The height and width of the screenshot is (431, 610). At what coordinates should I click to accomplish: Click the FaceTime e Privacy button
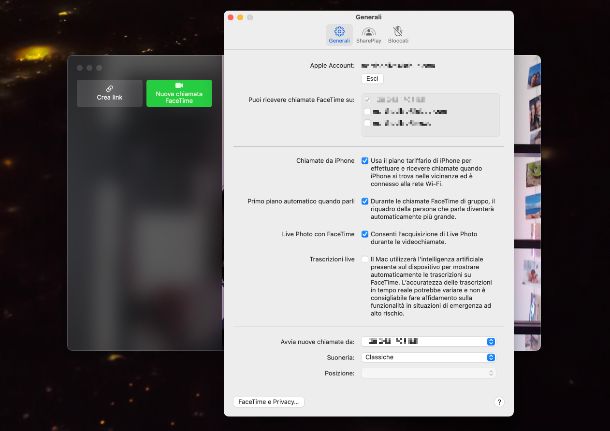point(268,402)
